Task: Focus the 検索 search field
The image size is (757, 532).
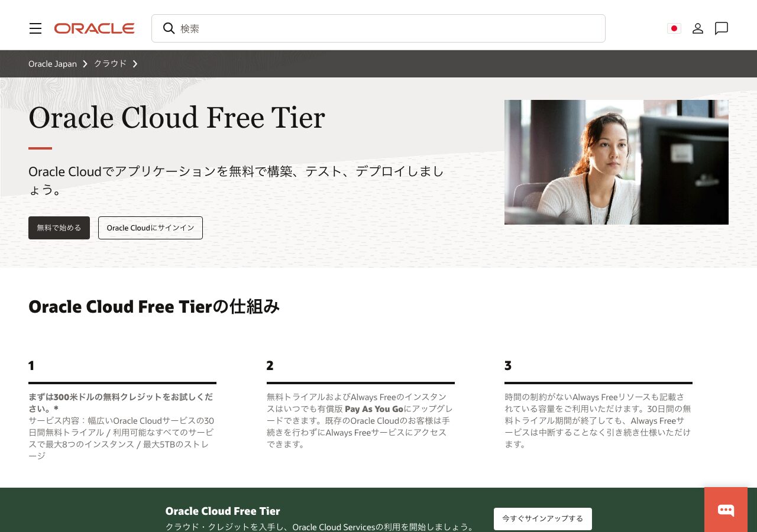Action: point(378,28)
